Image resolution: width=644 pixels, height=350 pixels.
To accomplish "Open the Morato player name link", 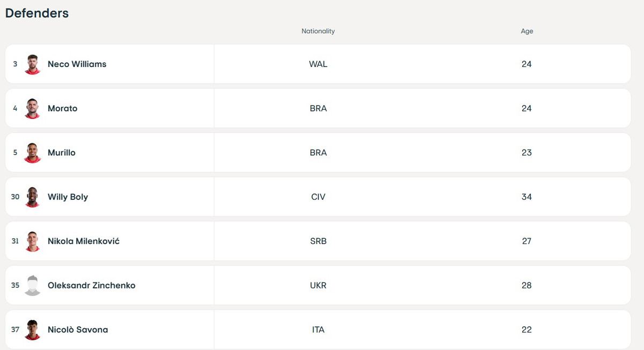I will click(x=62, y=109).
